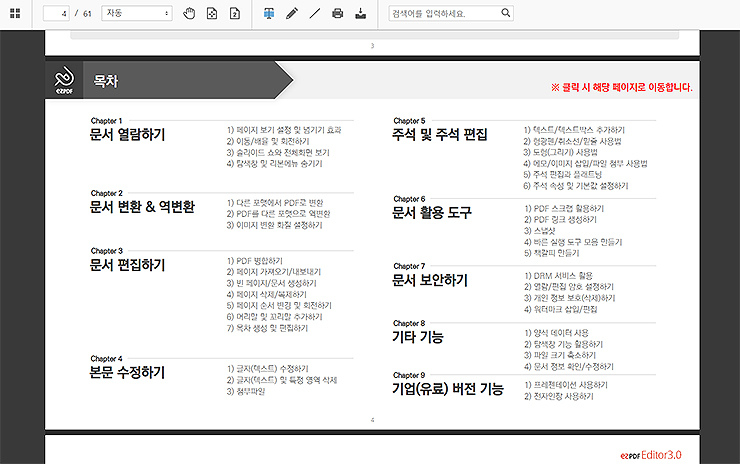Viewport: 740px width, 464px height.
Task: Go to 프레젠테이션 사용하기
Action: 566,385
